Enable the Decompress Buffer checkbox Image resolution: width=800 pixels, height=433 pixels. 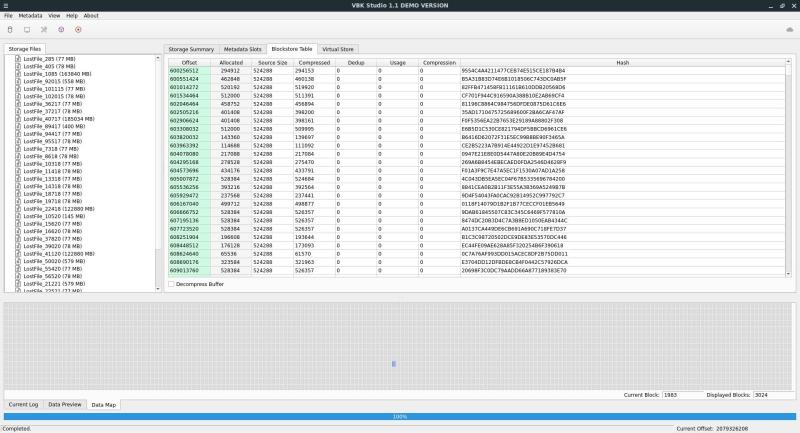click(171, 284)
